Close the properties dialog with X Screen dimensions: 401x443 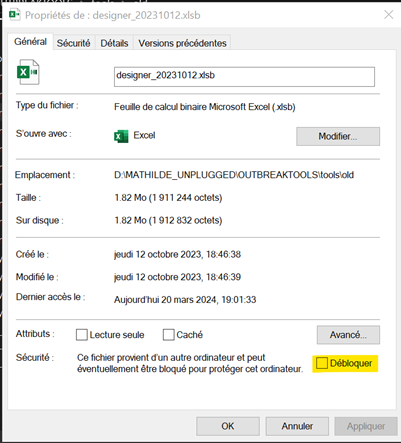[x=389, y=14]
